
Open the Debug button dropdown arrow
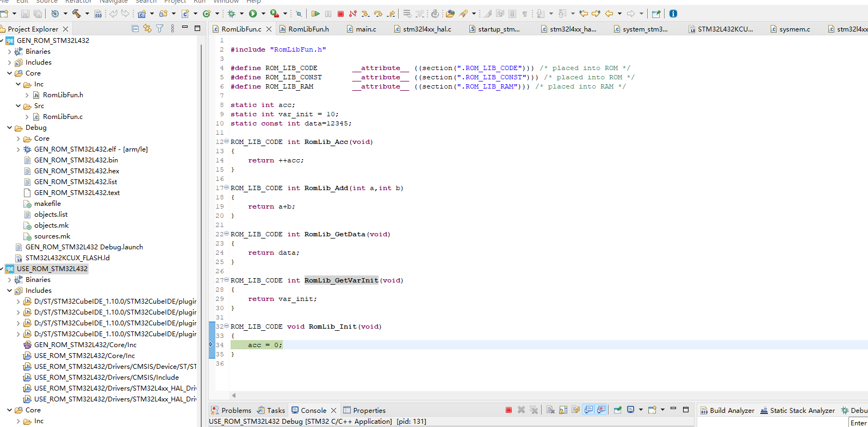(242, 14)
